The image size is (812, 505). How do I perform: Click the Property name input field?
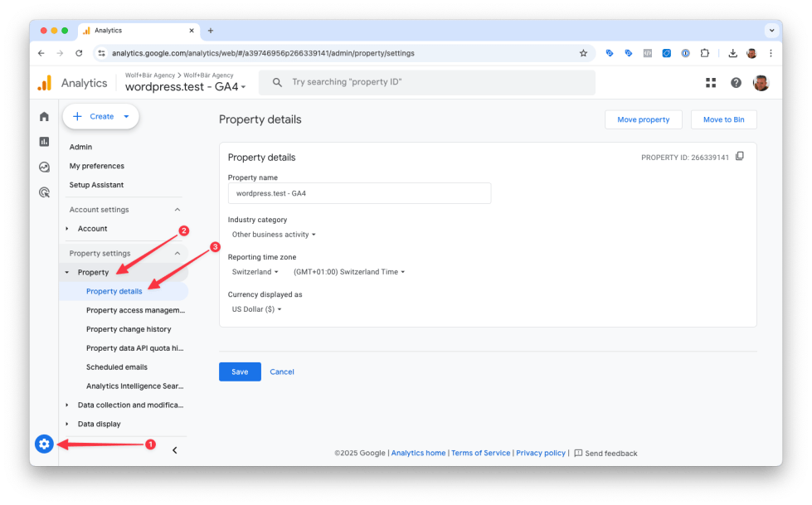pyautogui.click(x=359, y=193)
